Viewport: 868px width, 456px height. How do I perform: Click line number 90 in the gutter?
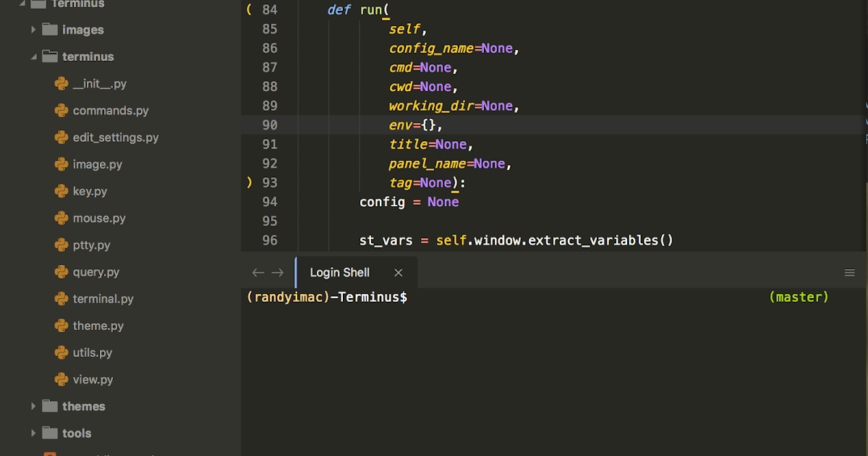click(269, 125)
